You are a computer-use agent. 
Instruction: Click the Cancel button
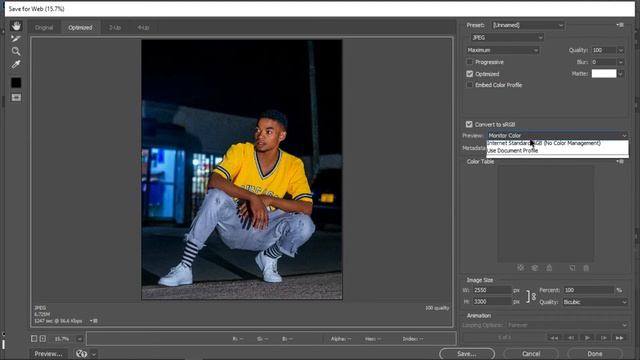tap(531, 353)
